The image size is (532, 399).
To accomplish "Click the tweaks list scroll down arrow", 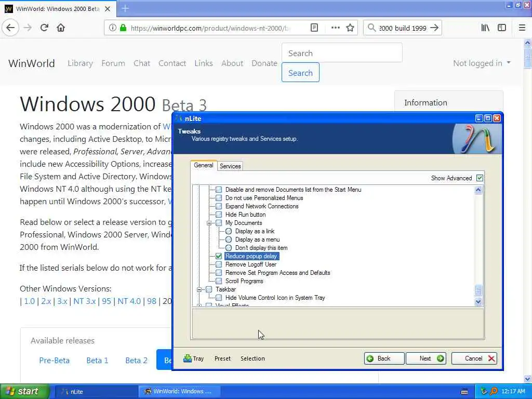I will click(478, 301).
